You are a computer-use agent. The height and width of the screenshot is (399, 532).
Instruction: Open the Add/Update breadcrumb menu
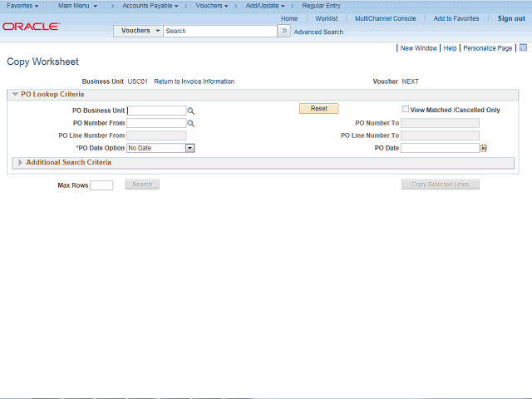coord(265,6)
